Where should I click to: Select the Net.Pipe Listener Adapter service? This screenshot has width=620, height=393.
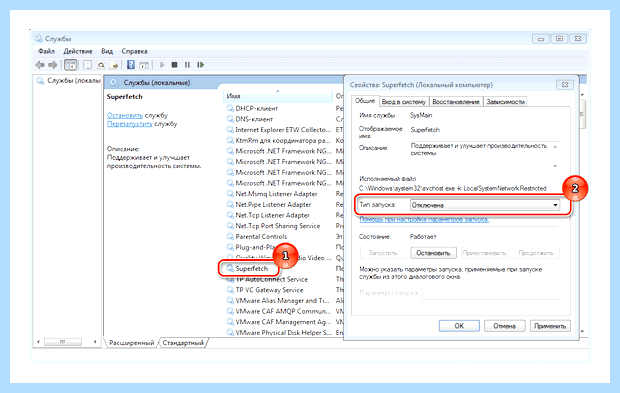(273, 204)
